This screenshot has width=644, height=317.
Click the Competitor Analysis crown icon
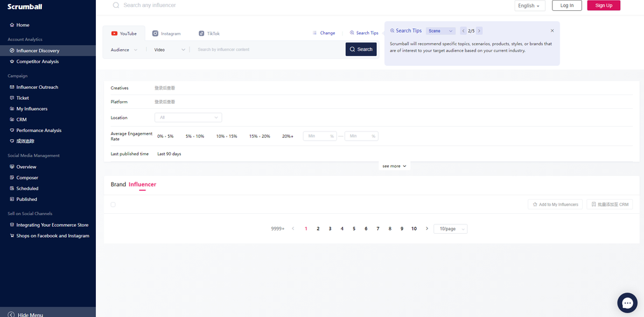click(12, 62)
